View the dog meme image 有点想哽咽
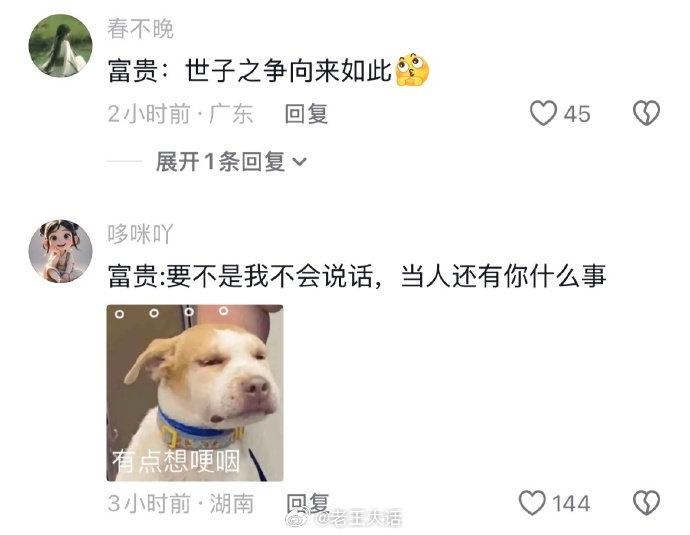The image size is (690, 535). pos(195,392)
